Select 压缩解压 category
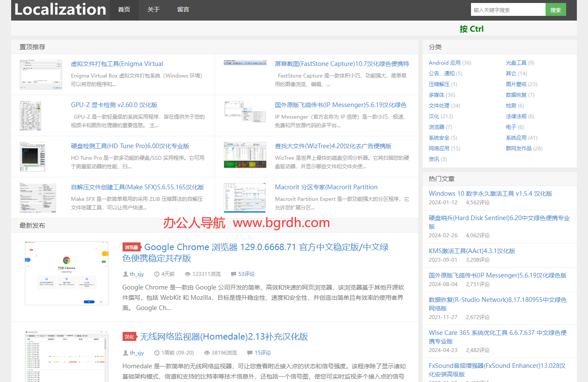588x382 pixels. point(439,84)
